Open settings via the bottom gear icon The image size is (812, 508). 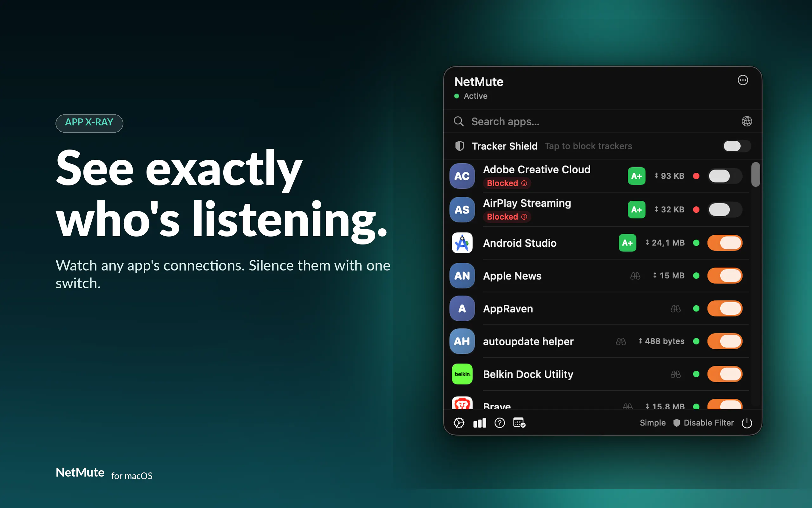click(x=459, y=423)
